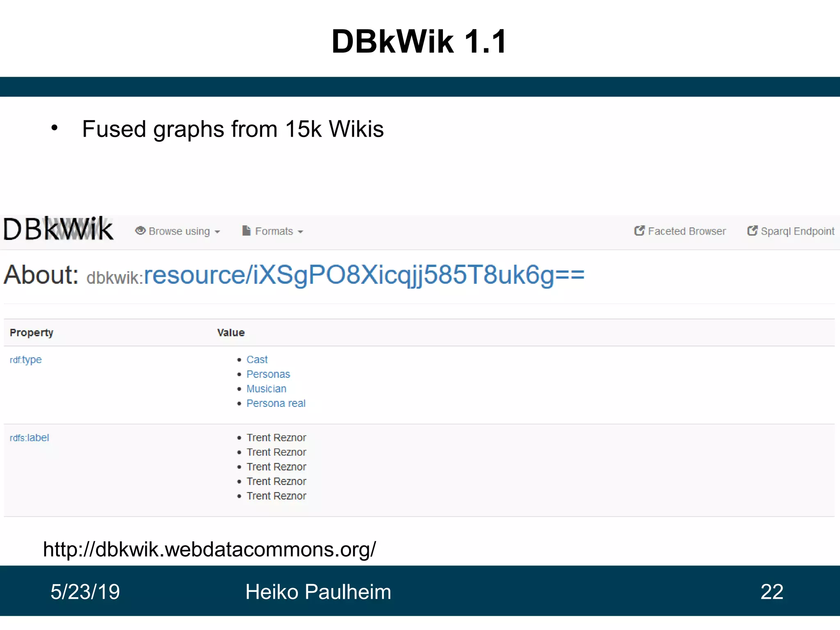Open the Persona real type link
Viewport: 840px width, 630px height.
click(276, 404)
